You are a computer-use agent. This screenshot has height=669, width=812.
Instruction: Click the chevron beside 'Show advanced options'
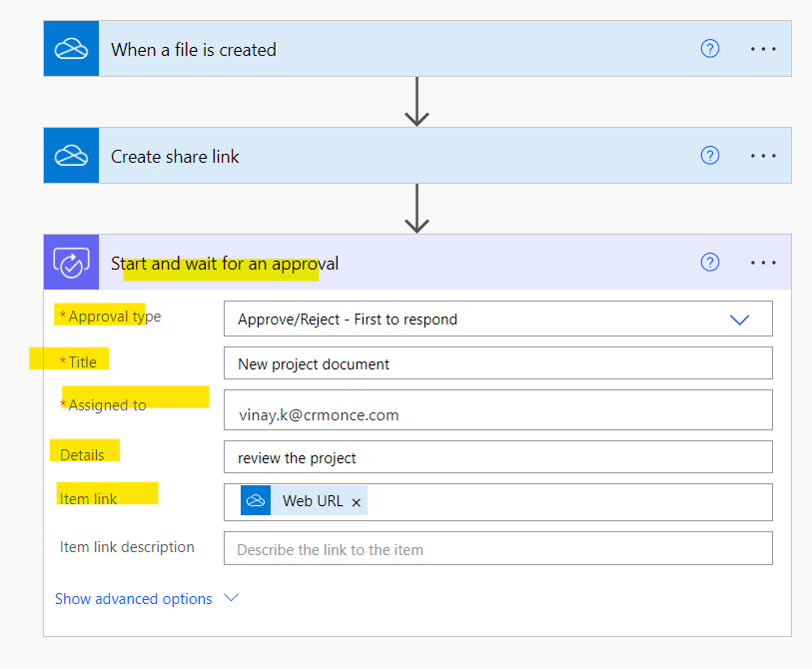click(x=231, y=598)
